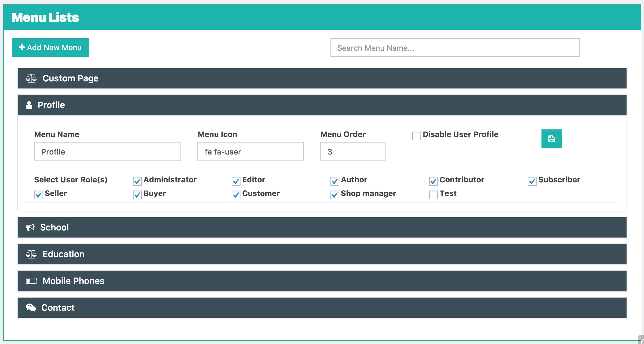Click the save floppy disk icon button
Image resolution: width=644 pixels, height=344 pixels.
pyautogui.click(x=551, y=139)
